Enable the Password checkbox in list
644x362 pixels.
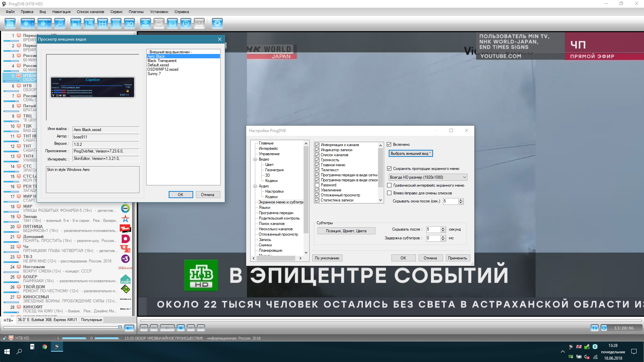pyautogui.click(x=317, y=185)
